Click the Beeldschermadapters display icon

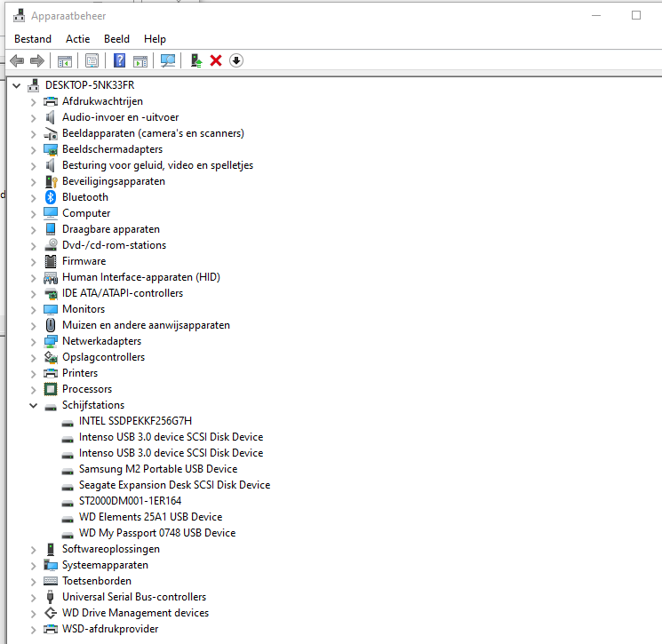pyautogui.click(x=51, y=149)
